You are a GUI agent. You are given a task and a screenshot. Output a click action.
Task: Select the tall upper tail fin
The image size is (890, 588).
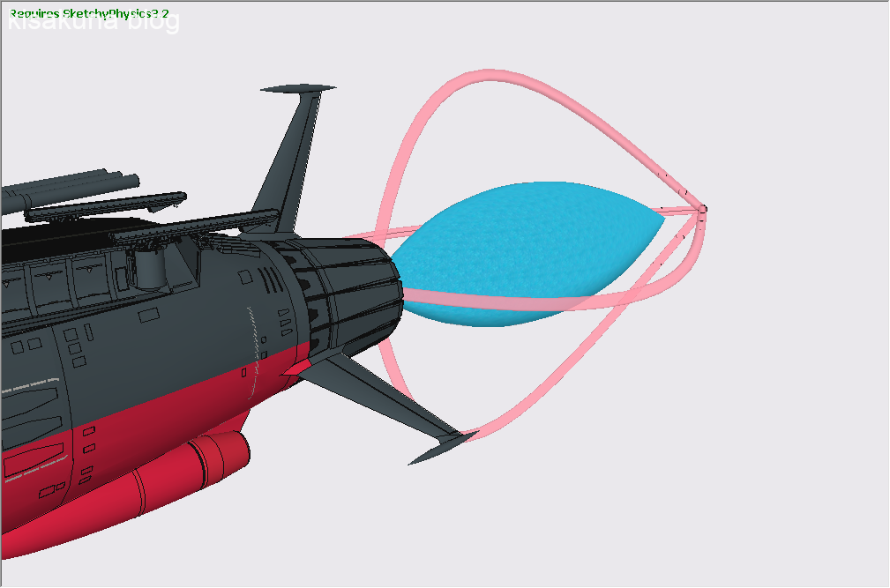pyautogui.click(x=289, y=159)
